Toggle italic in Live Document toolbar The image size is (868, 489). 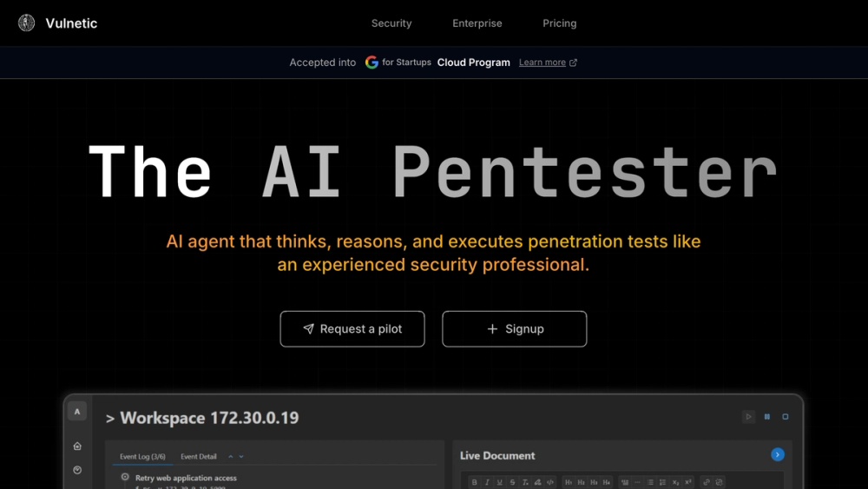click(x=487, y=482)
